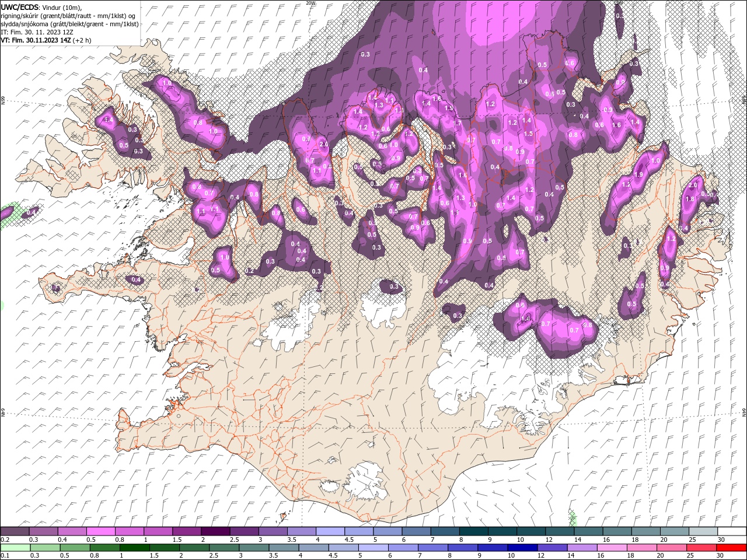Click the bright pink 0.5 swatch in snow legend
Screen dimensions: 747x560
pos(100,531)
